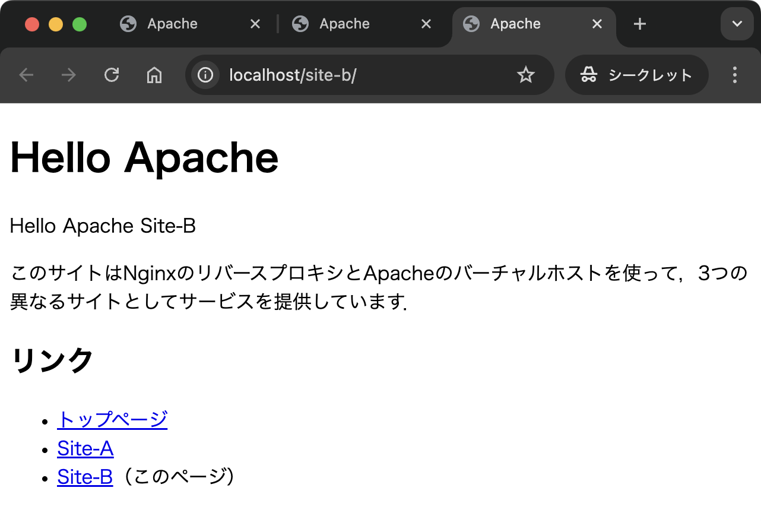Click the yellow minimize window button
Image resolution: width=761 pixels, height=532 pixels.
pyautogui.click(x=56, y=25)
